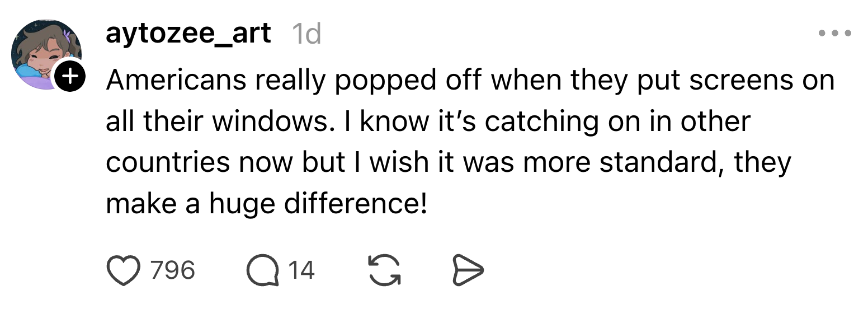
Task: View the 14 replies count
Action: (x=301, y=270)
